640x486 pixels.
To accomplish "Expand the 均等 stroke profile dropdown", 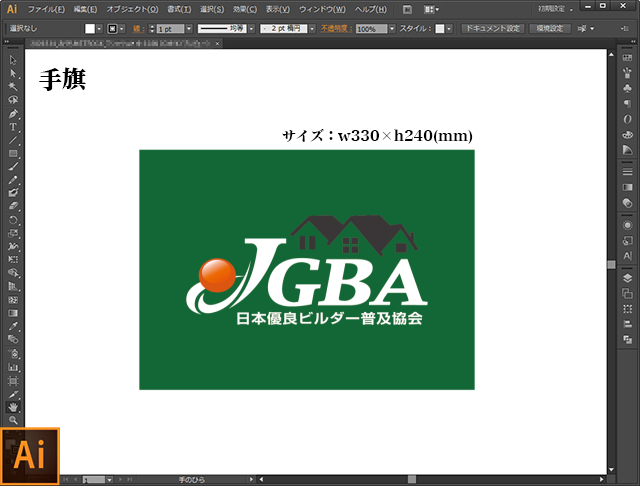I will click(x=251, y=29).
